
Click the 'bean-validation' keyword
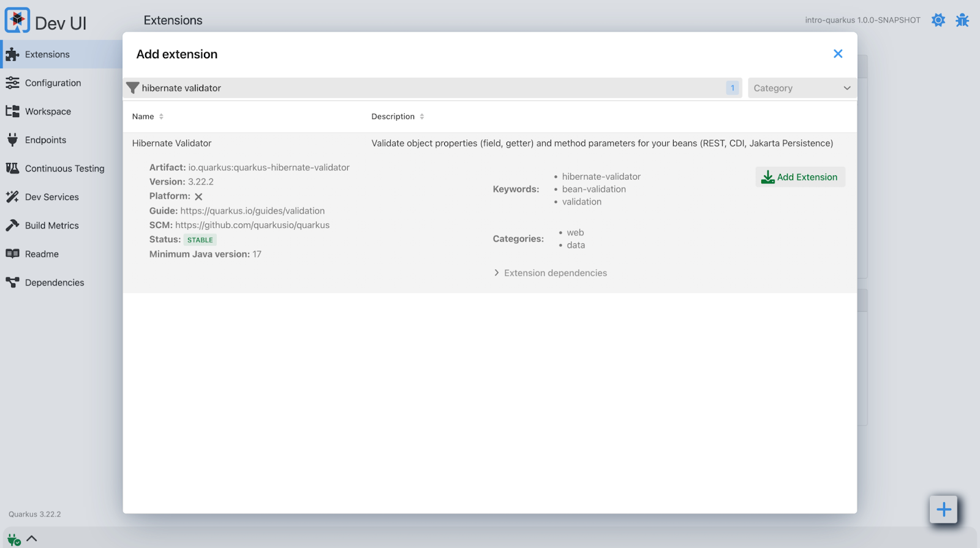pos(594,189)
